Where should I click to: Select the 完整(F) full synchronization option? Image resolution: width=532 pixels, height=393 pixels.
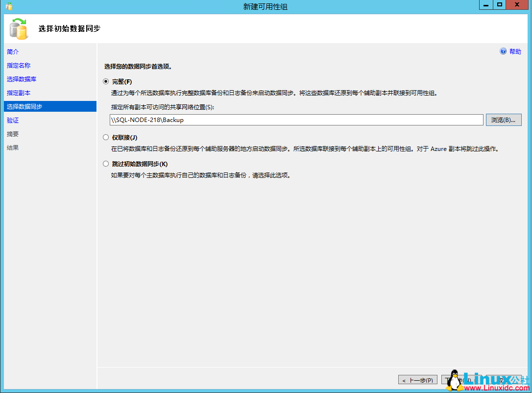(106, 81)
